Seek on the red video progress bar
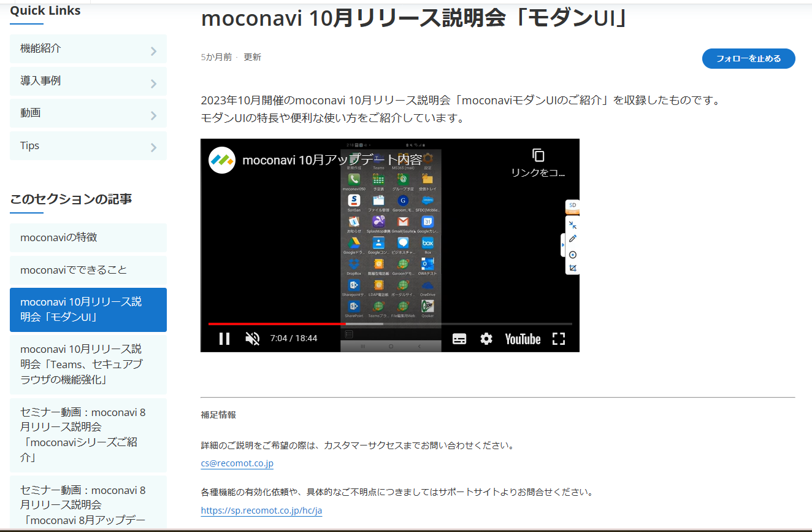The image size is (812, 532). 276,323
